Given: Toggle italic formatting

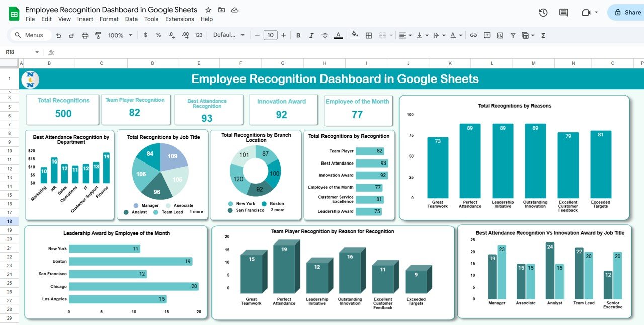Looking at the screenshot, I should [311, 35].
